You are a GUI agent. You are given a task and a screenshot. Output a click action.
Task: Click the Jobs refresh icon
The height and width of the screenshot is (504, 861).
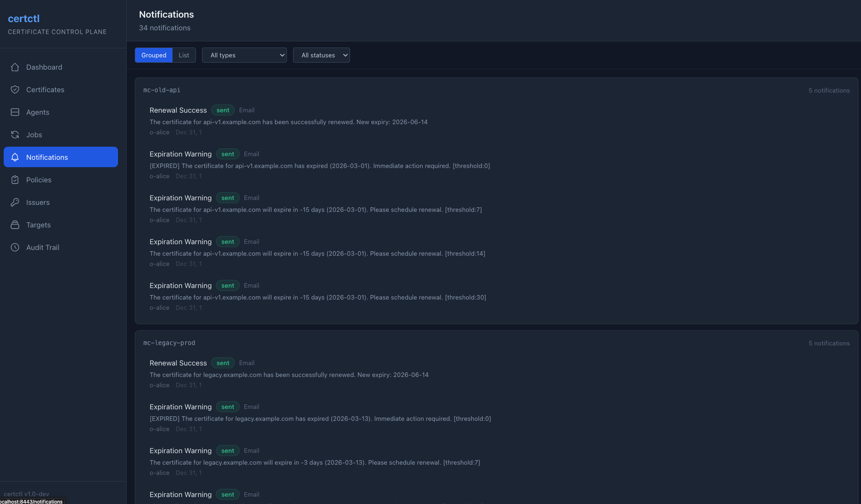click(15, 135)
